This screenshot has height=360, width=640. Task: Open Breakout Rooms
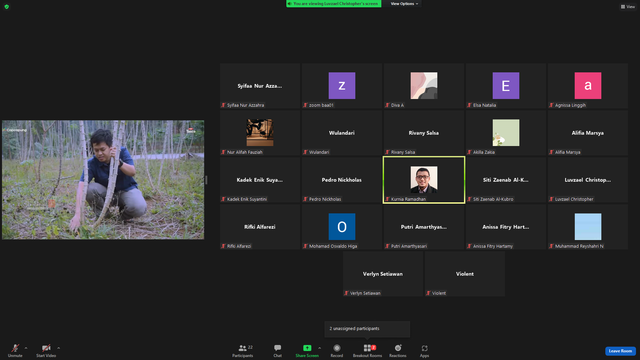coord(367,350)
